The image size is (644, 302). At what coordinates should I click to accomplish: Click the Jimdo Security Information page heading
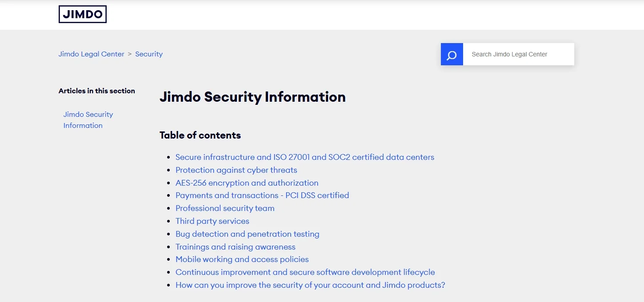click(x=252, y=97)
